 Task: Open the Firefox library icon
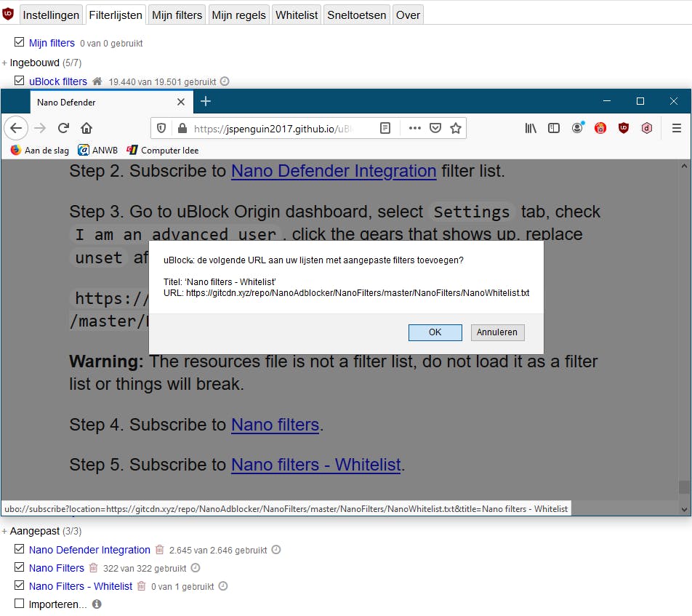(x=531, y=129)
